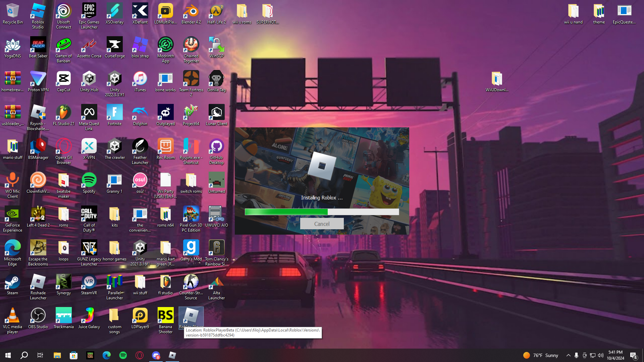Select the Call of Duty shortcut
644x362 pixels.
[x=89, y=220]
